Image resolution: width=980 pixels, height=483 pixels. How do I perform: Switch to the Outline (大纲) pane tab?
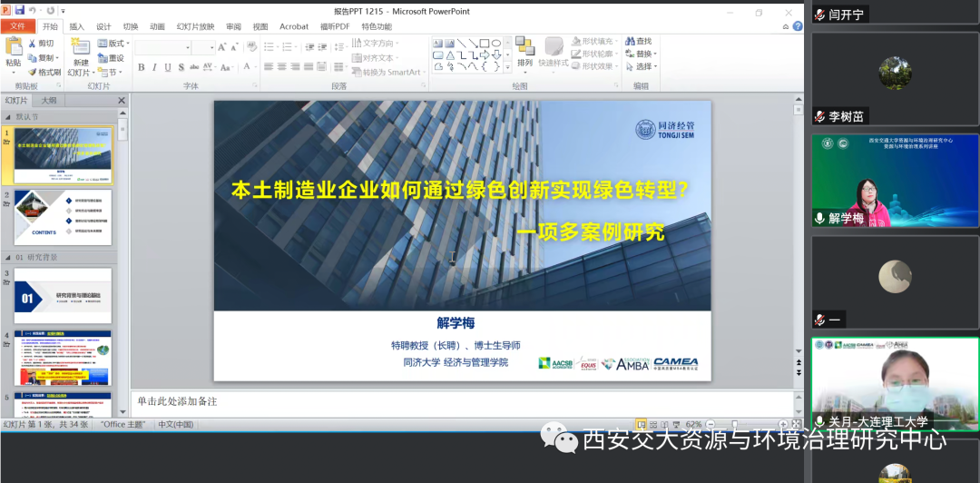pyautogui.click(x=48, y=101)
